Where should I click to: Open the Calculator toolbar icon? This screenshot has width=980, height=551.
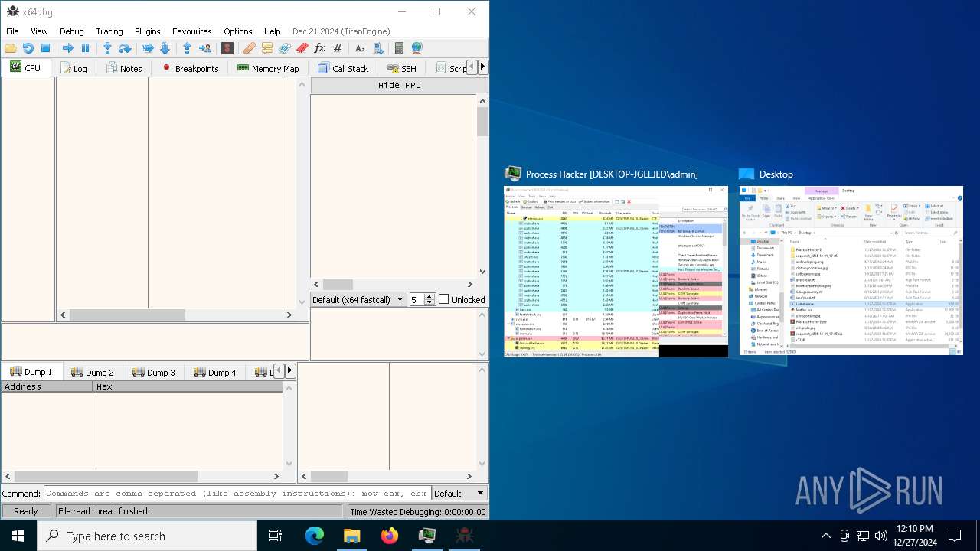[399, 48]
